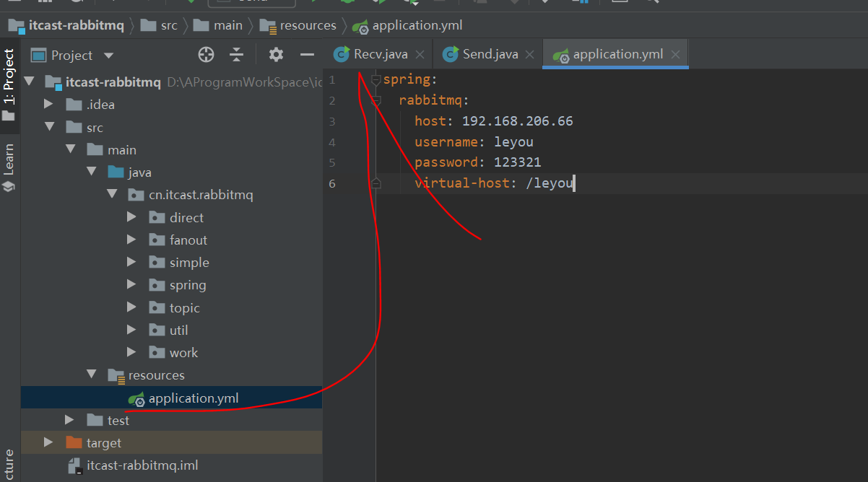Click host value 192.168.206.66 in editor
868x482 pixels.
[518, 121]
